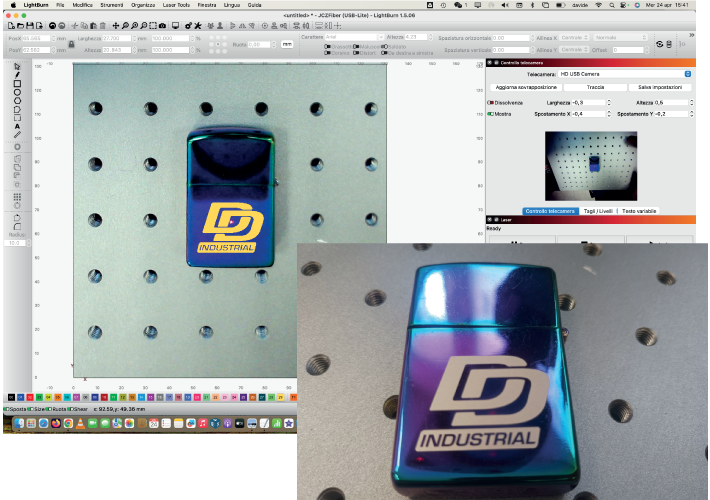Click the frame selection dashed-square icon
The image size is (710, 500).
pyautogui.click(x=153, y=26)
